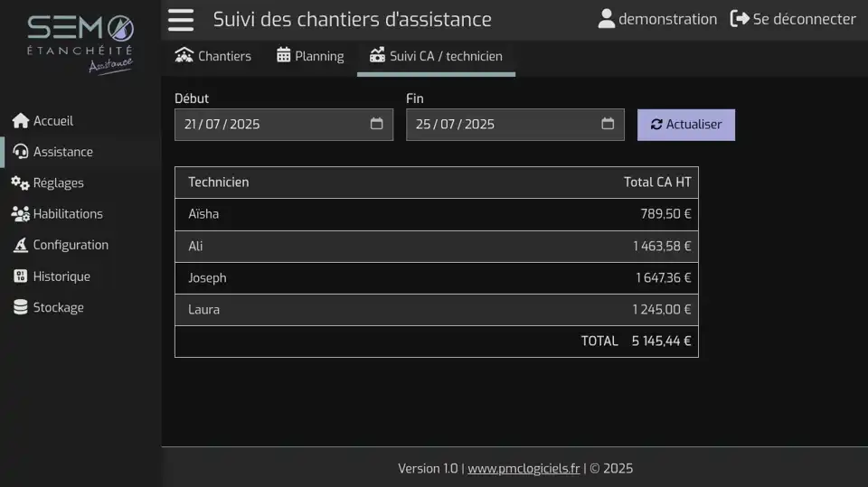Click the Stockage database icon
This screenshot has height=487, width=868.
20,307
